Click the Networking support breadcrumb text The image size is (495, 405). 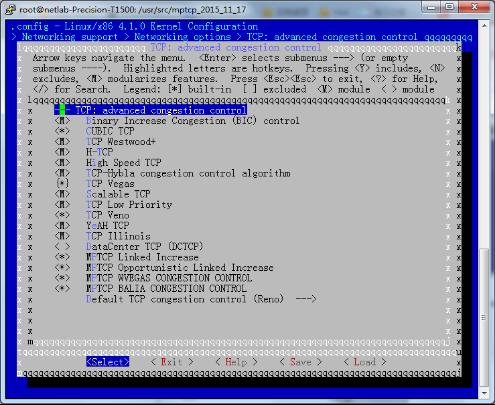(x=70, y=37)
